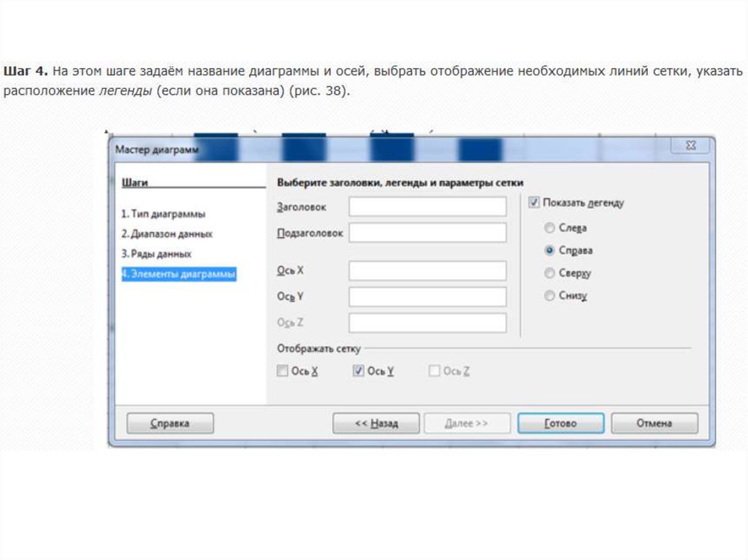Select the Справа legend position

[549, 250]
